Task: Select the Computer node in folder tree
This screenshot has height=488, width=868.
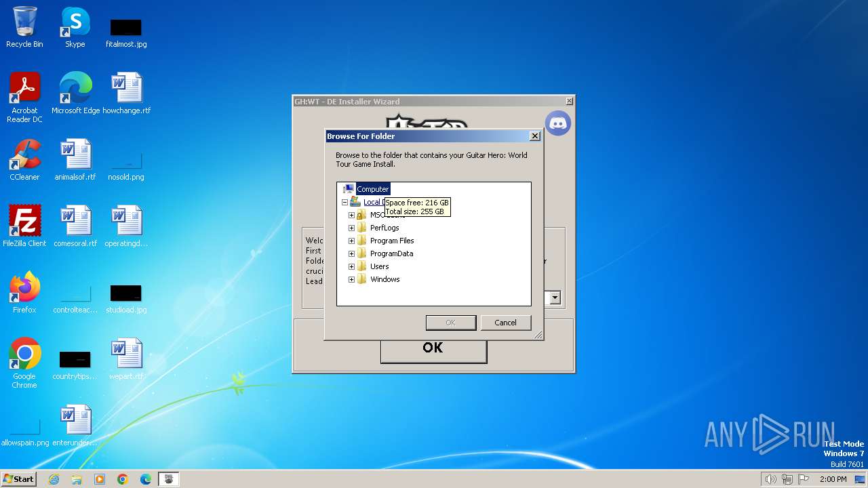Action: pos(373,189)
